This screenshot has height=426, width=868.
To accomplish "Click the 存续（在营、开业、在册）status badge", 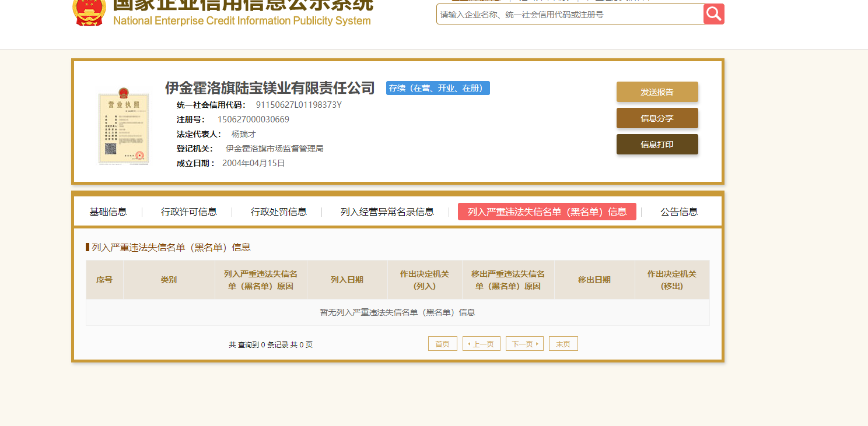I will pyautogui.click(x=438, y=88).
